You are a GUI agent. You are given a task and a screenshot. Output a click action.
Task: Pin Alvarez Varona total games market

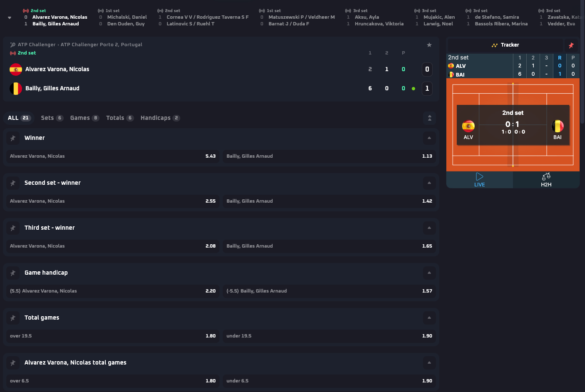tap(13, 363)
